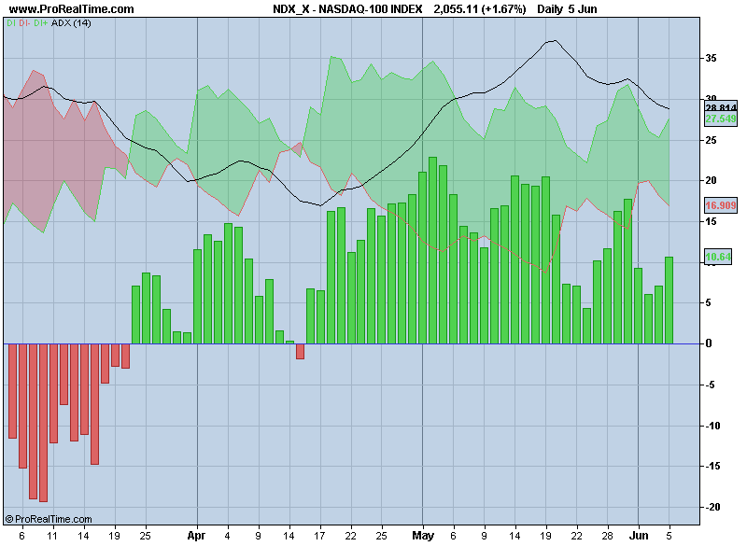Click the Apr month label on the time axis
Viewport: 747px width, 560px height.
[196, 536]
